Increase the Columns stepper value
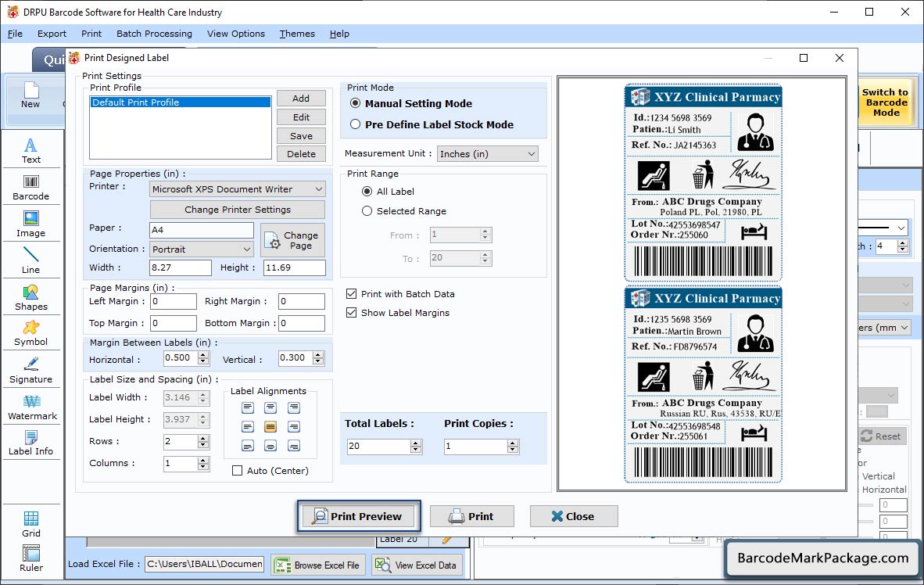Viewport: 924px width, 585px height. tap(203, 460)
